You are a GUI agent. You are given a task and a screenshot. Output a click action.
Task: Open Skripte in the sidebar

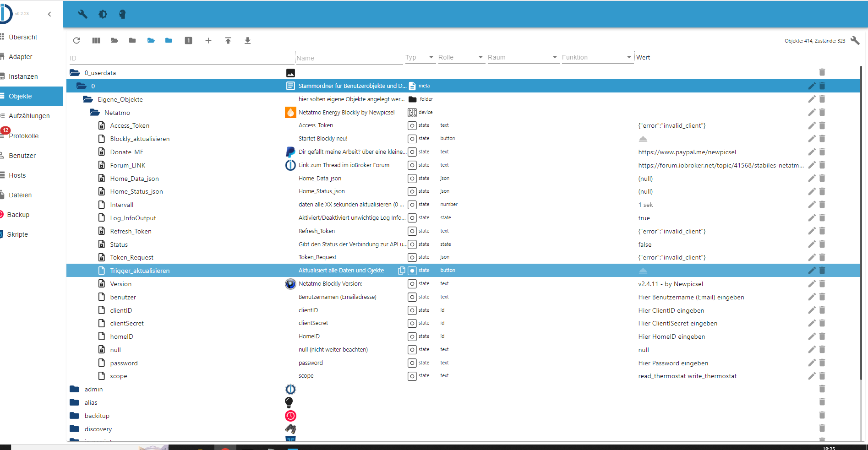pos(31,234)
